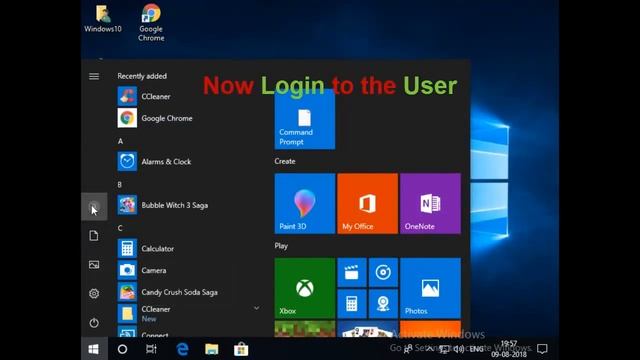Open Task View on taskbar
The height and width of the screenshot is (360, 640).
pyautogui.click(x=151, y=349)
